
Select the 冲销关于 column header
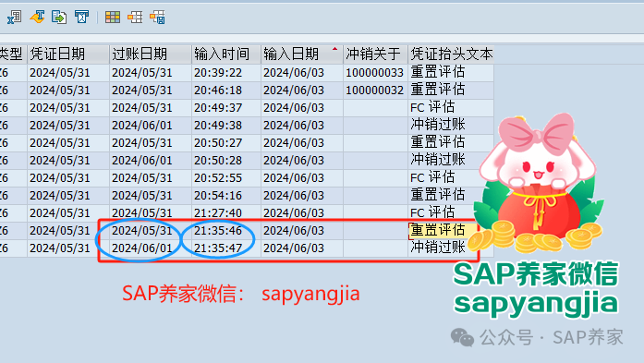(x=375, y=54)
